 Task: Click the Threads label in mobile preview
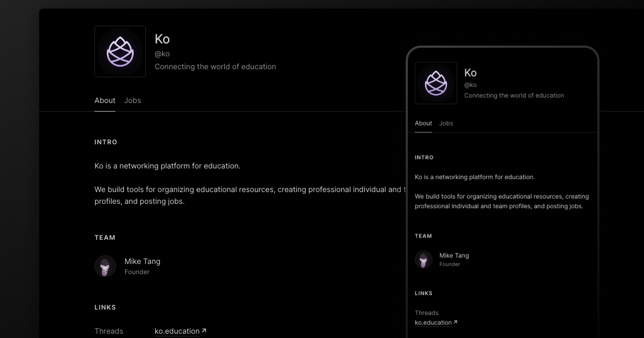pyautogui.click(x=427, y=313)
